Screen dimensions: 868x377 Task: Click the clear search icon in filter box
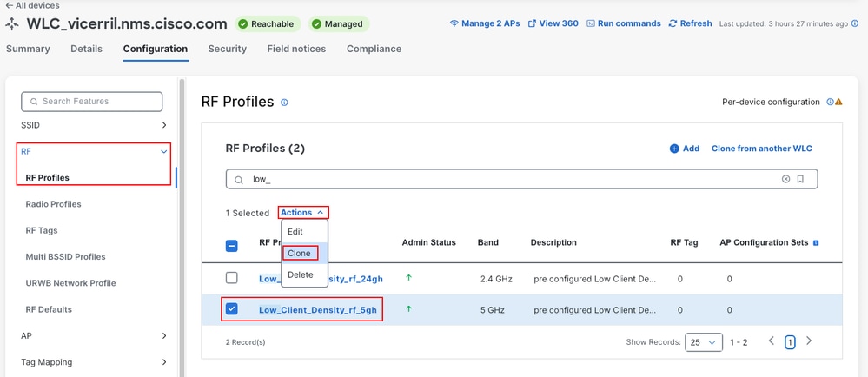point(785,179)
